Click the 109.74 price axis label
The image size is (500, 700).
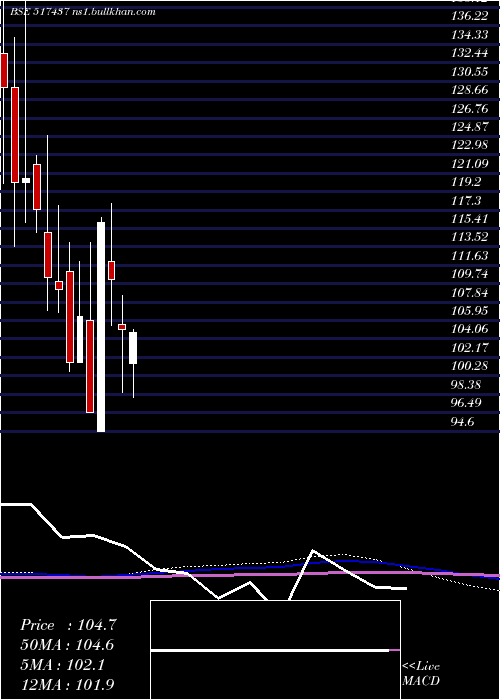click(469, 274)
